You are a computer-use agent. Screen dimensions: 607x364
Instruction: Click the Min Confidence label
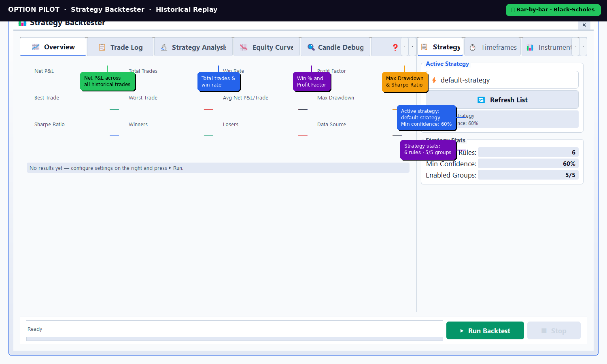point(451,163)
